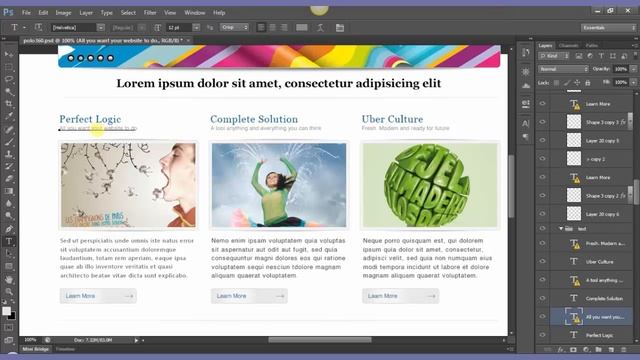Select the Horizontal Type tool

pos(9,241)
